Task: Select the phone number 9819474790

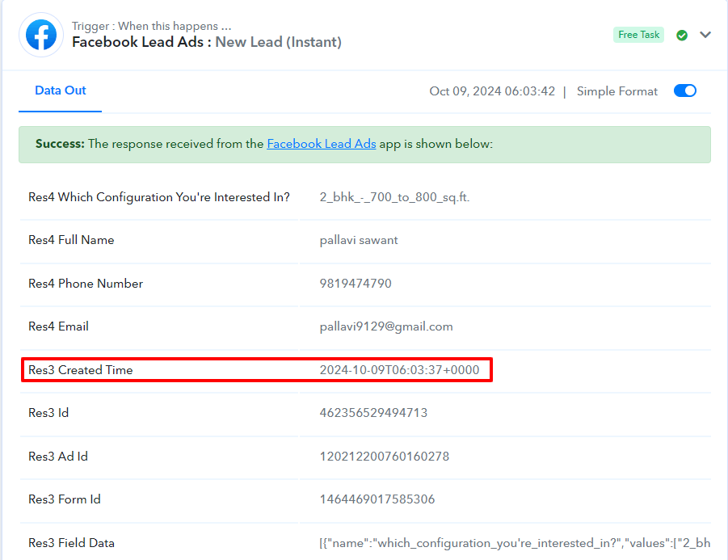Action: [x=356, y=284]
